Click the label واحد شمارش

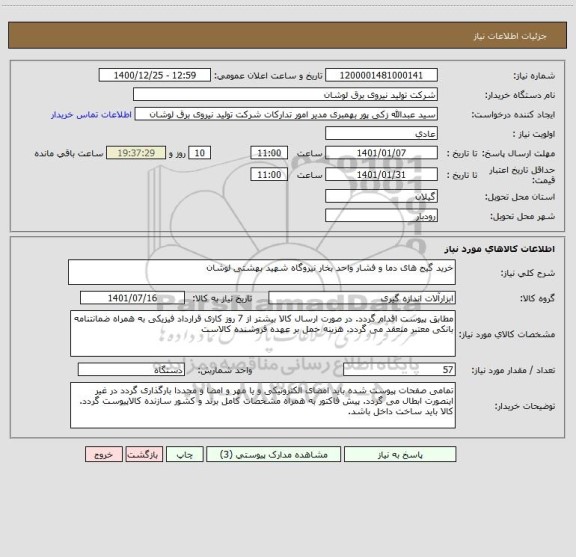coord(225,370)
